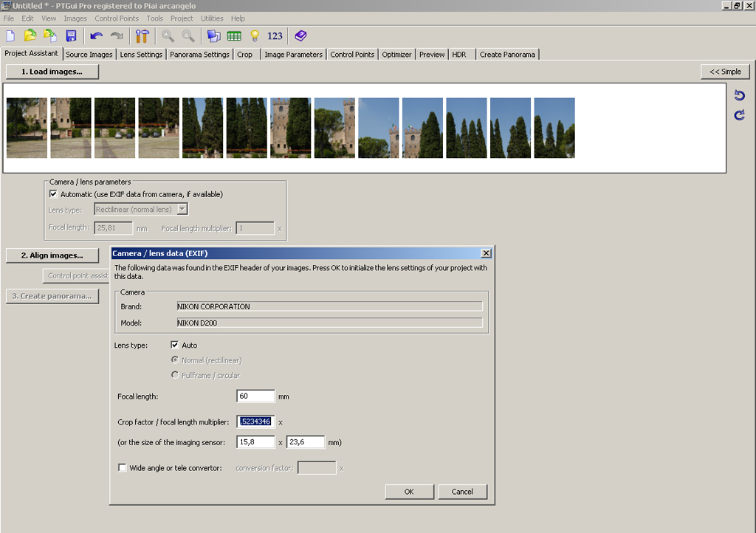
Task: Select the seventh thumbnail showing the tower
Action: click(291, 128)
